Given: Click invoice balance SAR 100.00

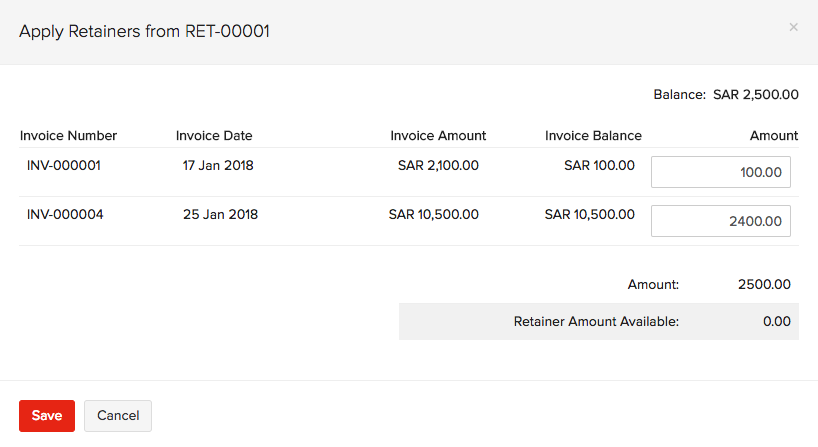Looking at the screenshot, I should coord(599,165).
